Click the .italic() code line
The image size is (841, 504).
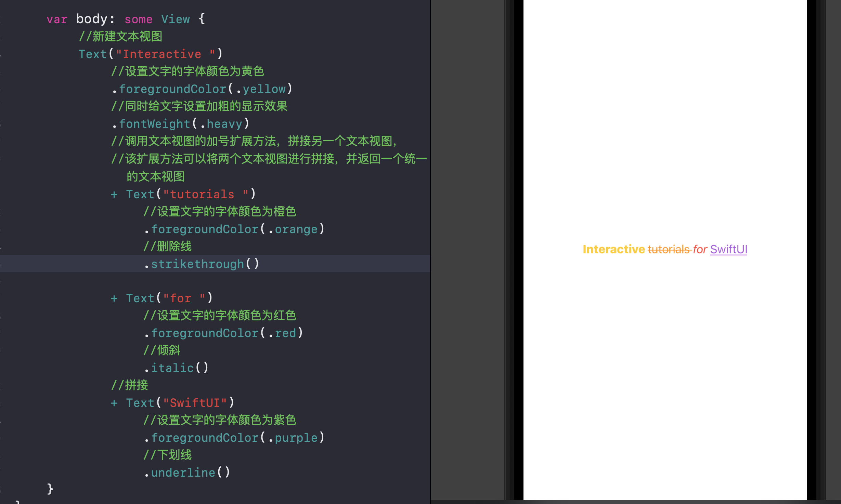click(176, 368)
